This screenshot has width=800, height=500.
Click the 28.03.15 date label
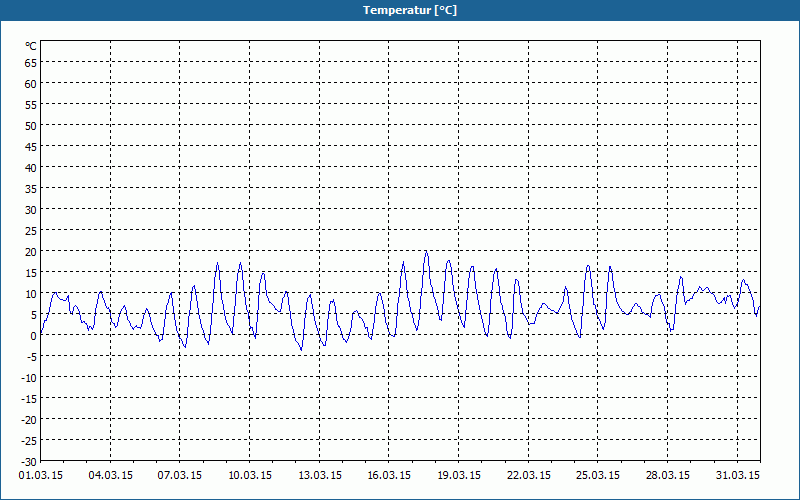(x=667, y=475)
